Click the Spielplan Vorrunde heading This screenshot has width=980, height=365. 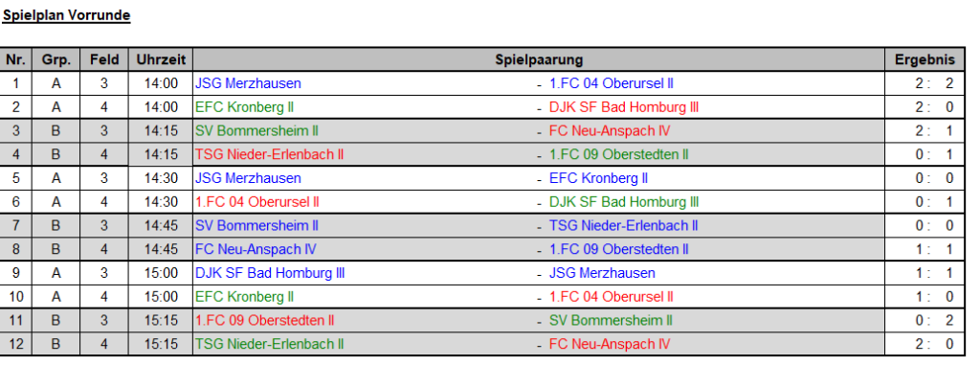pos(66,15)
